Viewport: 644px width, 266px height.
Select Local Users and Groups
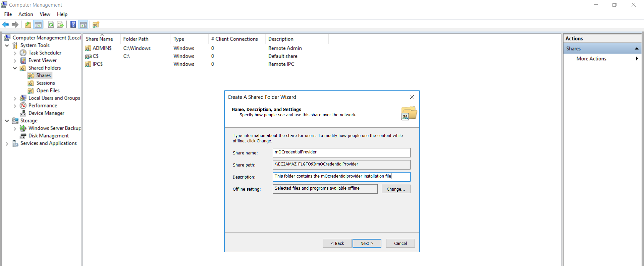(x=54, y=98)
